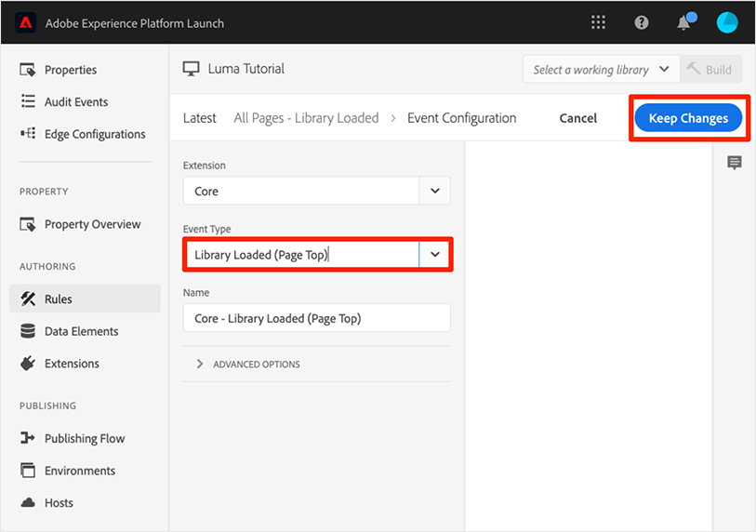This screenshot has height=532, width=756.
Task: Open the comments panel icon
Action: click(x=735, y=163)
